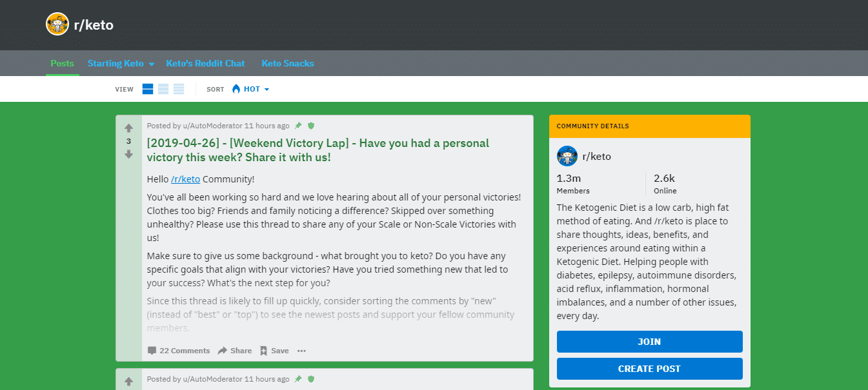Image resolution: width=868 pixels, height=390 pixels.
Task: Click the r/keto avatar in Community Details
Action: (567, 156)
